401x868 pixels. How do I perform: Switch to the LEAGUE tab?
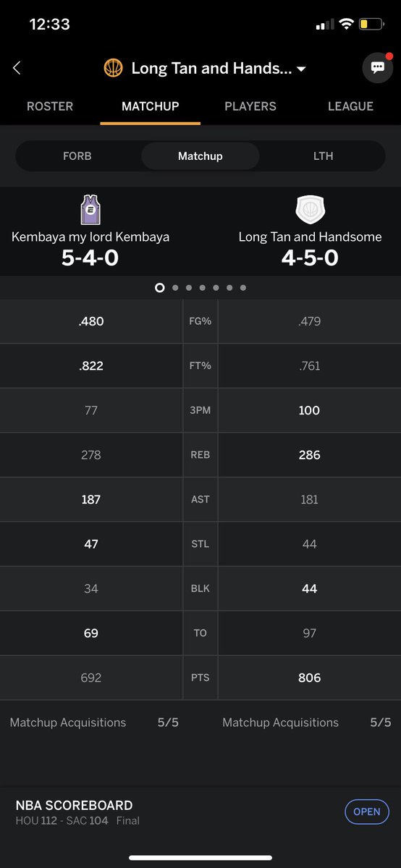pos(350,106)
